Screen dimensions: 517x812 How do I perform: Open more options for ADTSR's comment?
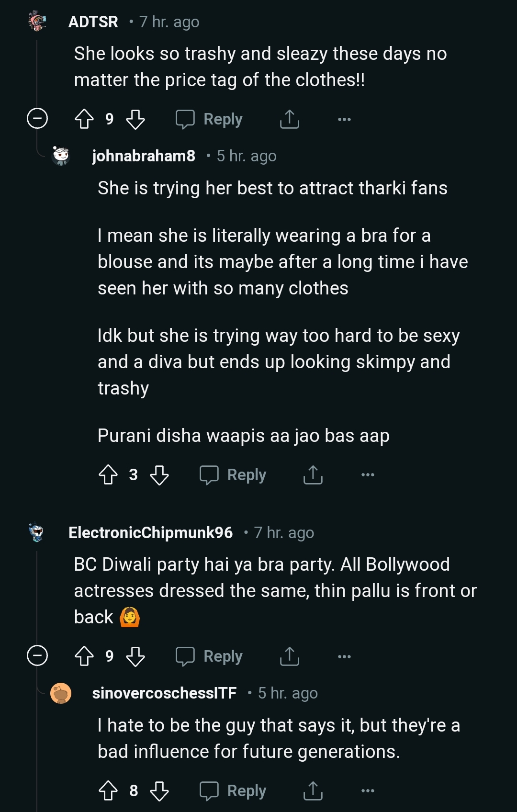click(344, 119)
